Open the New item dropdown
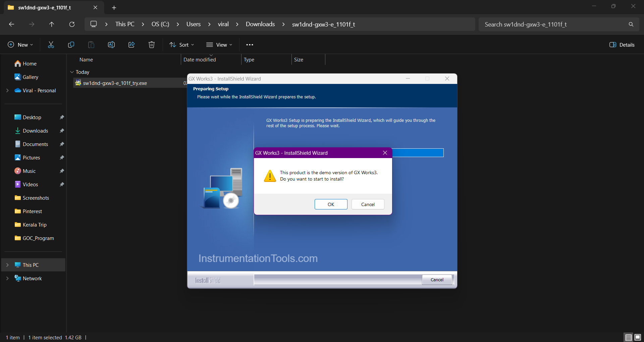 pos(20,45)
